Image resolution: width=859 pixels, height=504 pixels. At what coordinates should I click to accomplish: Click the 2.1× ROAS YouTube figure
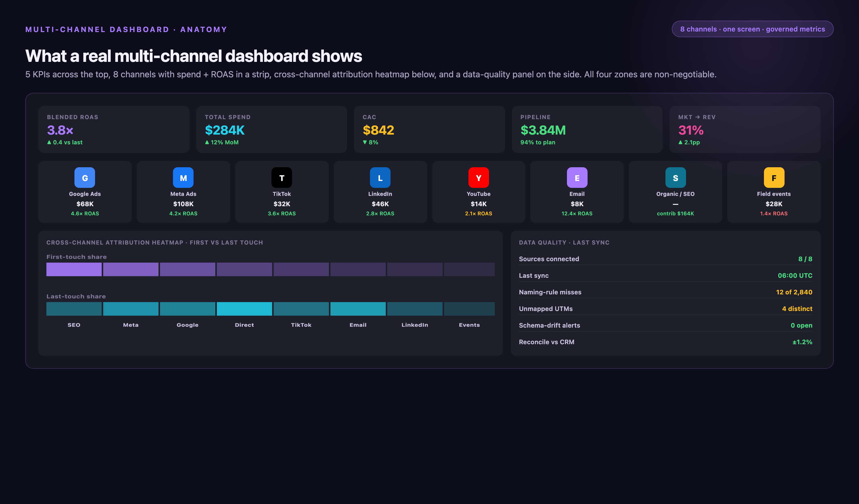[x=478, y=213]
